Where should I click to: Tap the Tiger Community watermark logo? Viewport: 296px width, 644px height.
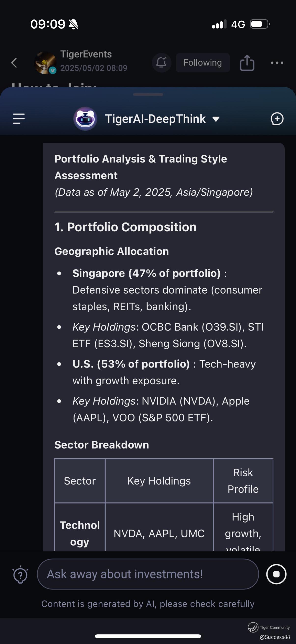(x=253, y=627)
